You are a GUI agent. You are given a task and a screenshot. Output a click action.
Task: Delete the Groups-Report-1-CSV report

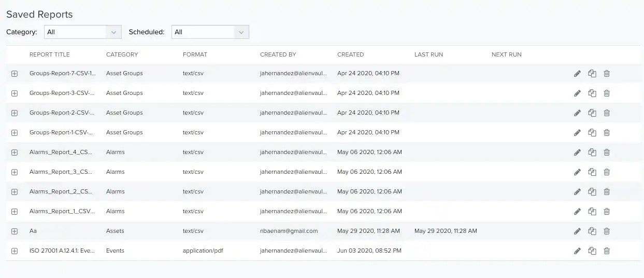pyautogui.click(x=607, y=133)
